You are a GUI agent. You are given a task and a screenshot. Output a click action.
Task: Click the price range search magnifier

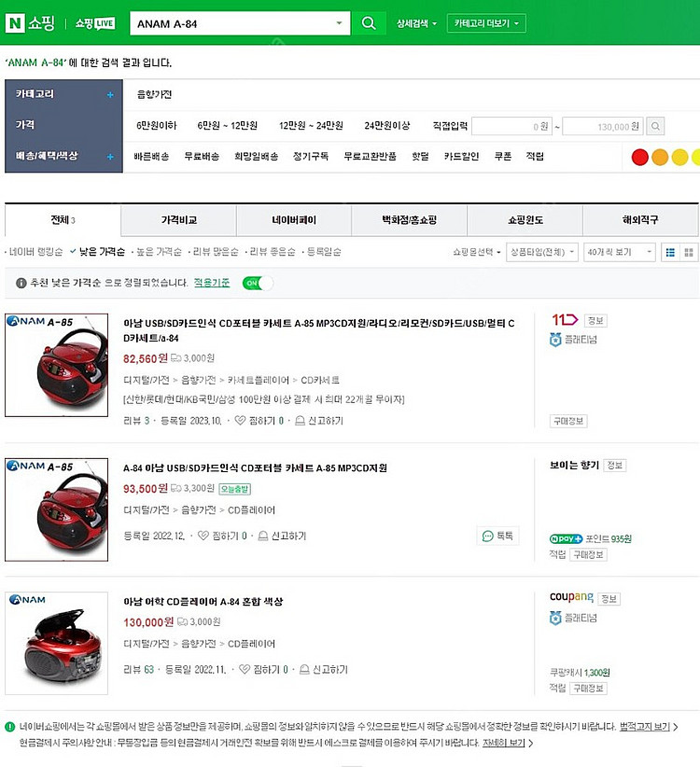[x=655, y=126]
